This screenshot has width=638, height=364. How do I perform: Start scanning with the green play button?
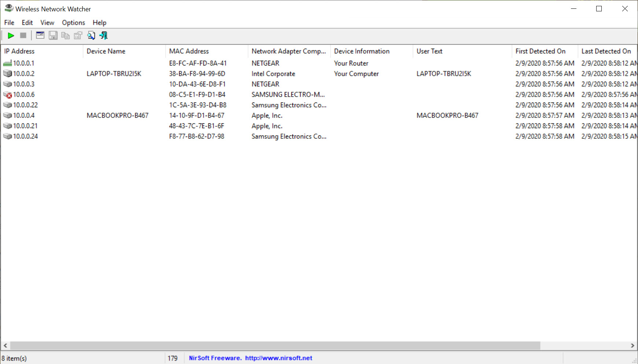(x=11, y=36)
